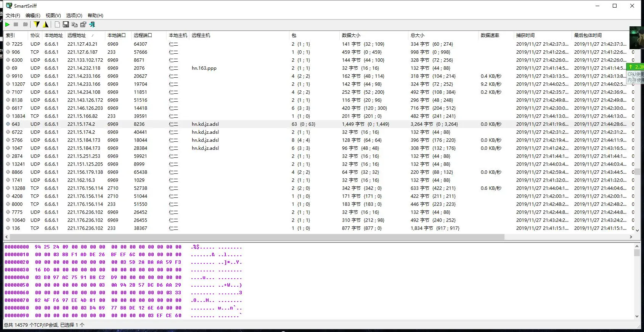
Task: Click the status bar session count text
Action: click(44, 325)
